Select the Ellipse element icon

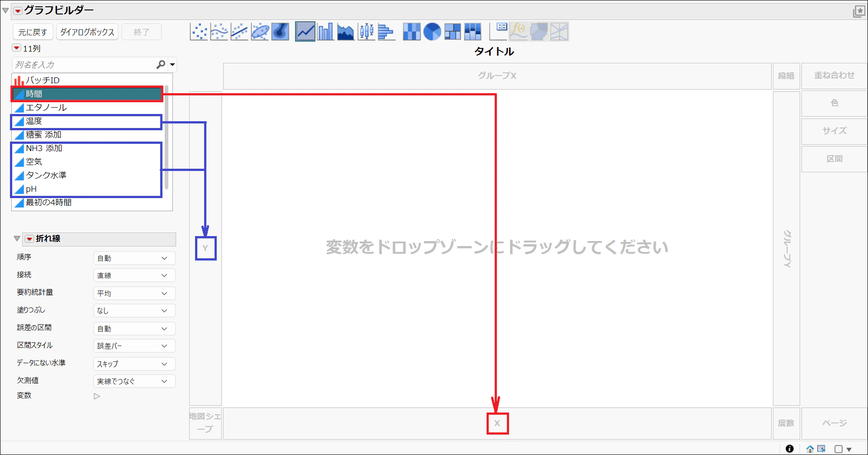click(x=260, y=32)
